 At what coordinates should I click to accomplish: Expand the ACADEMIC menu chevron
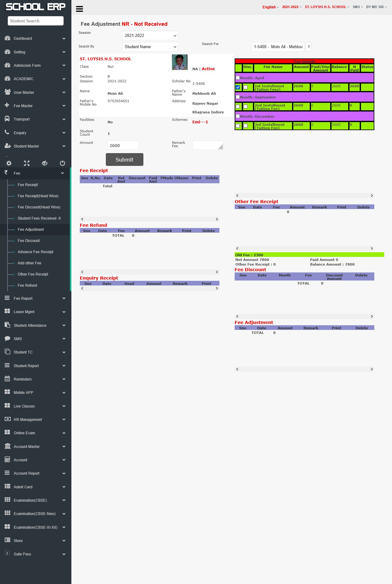pos(64,79)
